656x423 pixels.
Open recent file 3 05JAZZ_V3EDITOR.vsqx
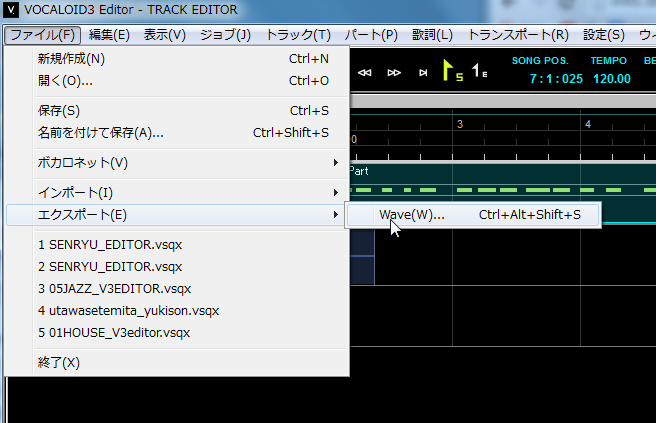click(177, 289)
